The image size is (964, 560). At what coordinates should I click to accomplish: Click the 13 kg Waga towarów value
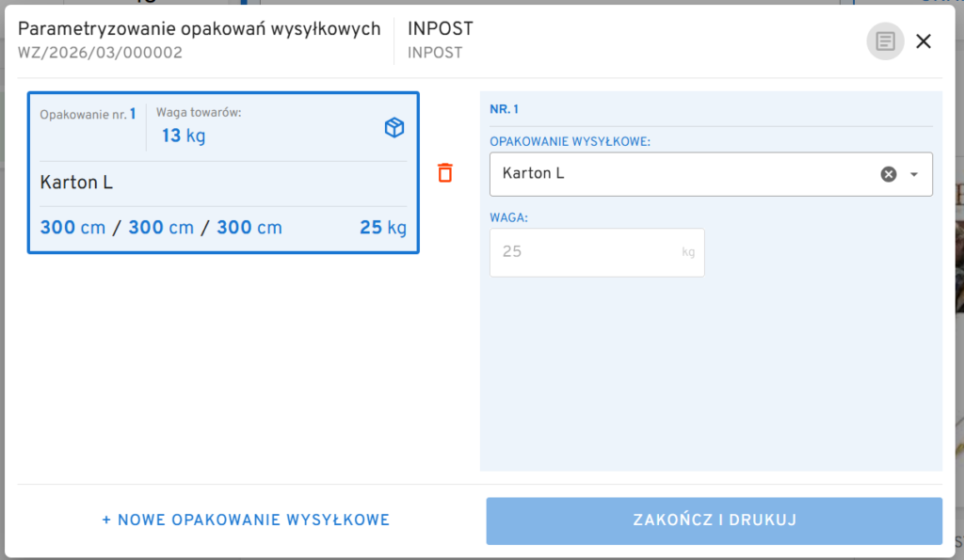coord(183,136)
